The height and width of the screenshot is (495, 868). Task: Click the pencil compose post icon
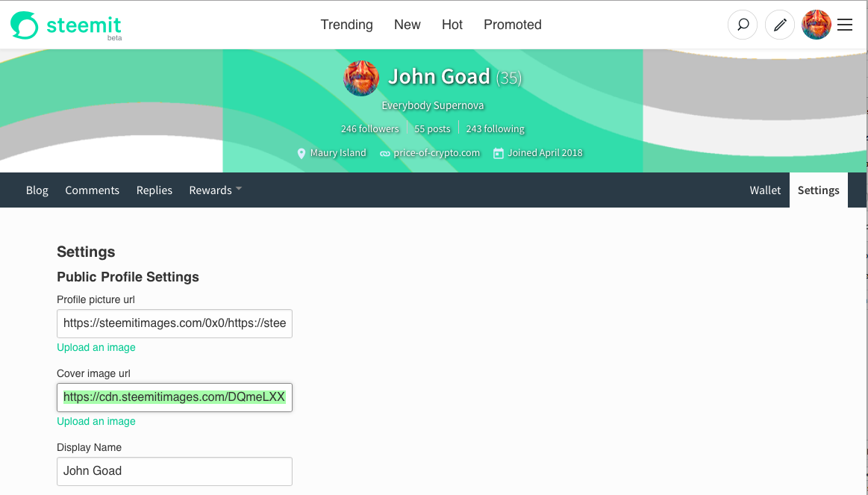[779, 25]
